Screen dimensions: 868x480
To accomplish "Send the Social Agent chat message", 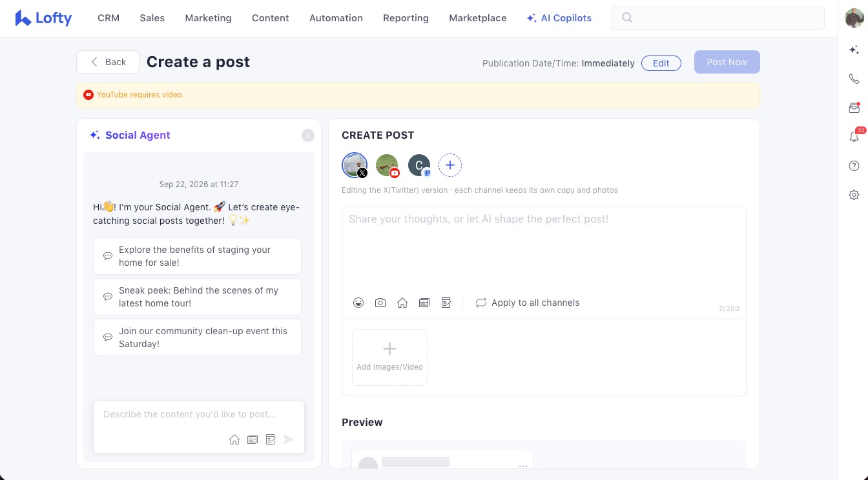I will 289,439.
